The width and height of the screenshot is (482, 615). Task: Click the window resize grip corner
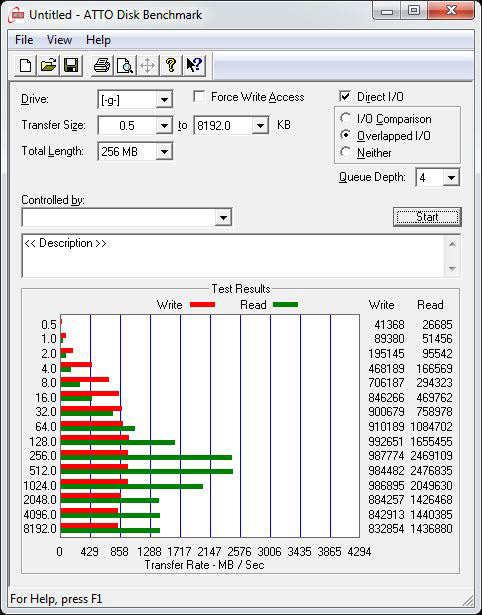click(x=468, y=600)
